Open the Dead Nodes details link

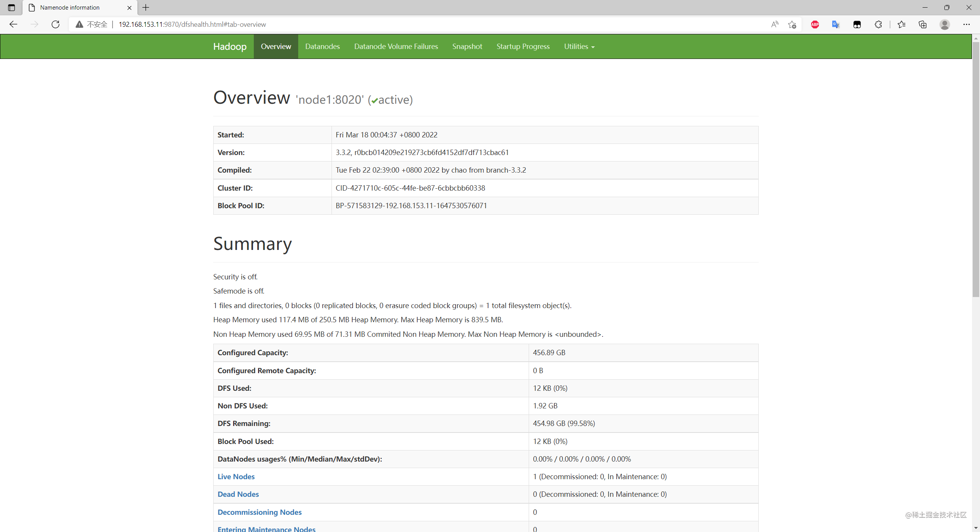[238, 494]
